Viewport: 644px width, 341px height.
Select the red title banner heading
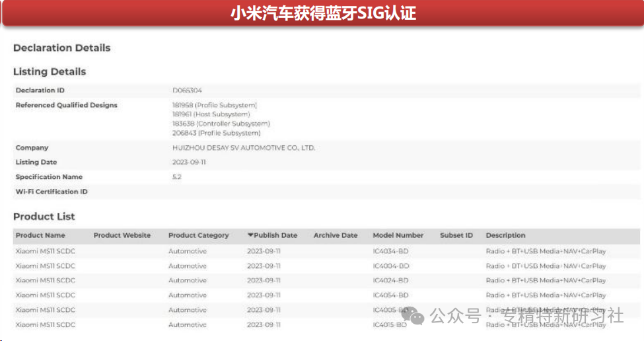[x=323, y=13]
